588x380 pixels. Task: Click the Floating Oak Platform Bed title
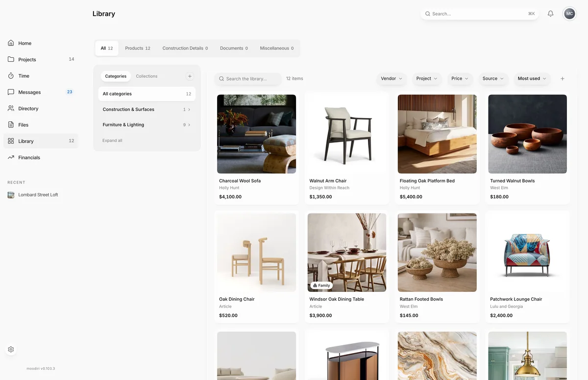coord(427,181)
